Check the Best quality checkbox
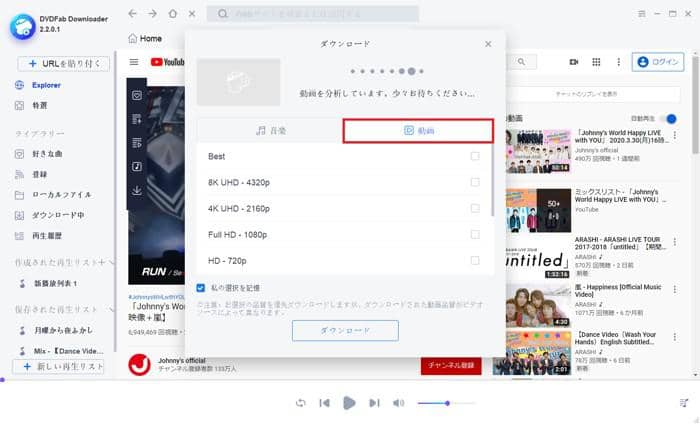The height and width of the screenshot is (424, 700). pos(475,156)
